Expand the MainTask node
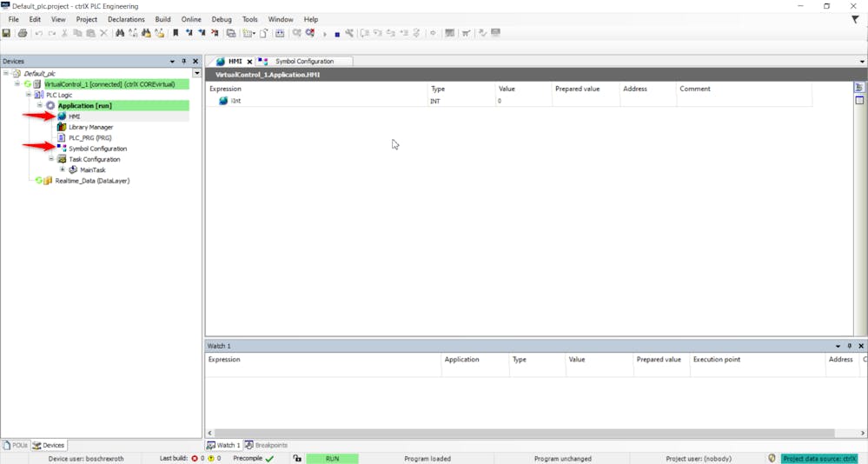The width and height of the screenshot is (868, 464). pyautogui.click(x=62, y=169)
